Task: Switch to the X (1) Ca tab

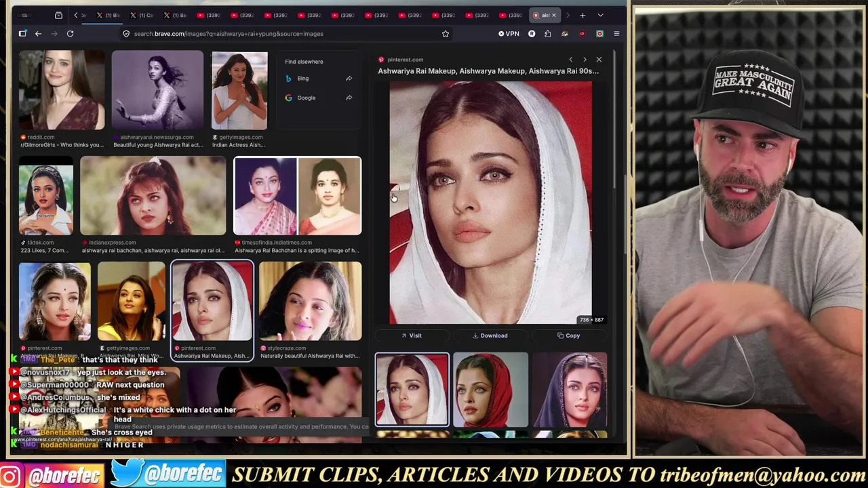Action: pyautogui.click(x=142, y=15)
